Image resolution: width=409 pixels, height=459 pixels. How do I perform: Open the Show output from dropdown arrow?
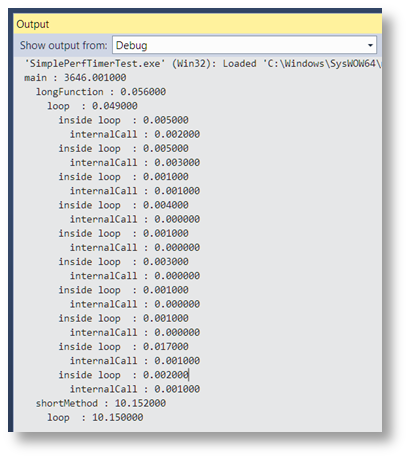point(370,45)
